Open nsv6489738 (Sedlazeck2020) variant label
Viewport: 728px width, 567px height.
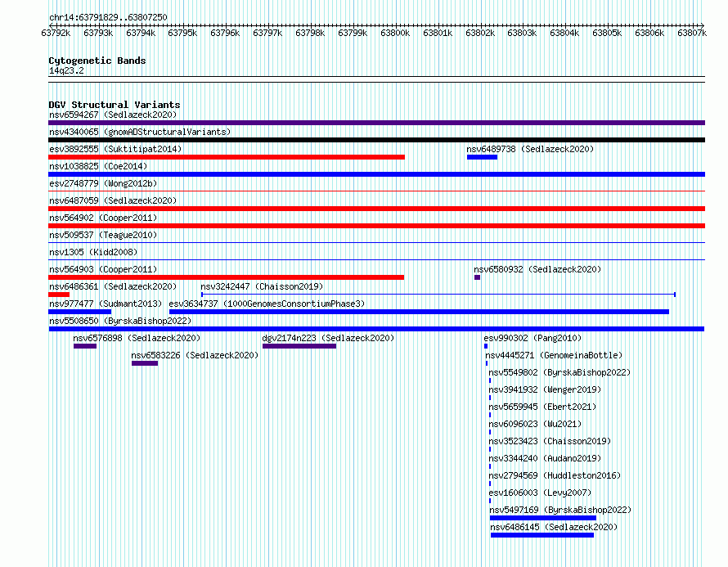pos(530,149)
